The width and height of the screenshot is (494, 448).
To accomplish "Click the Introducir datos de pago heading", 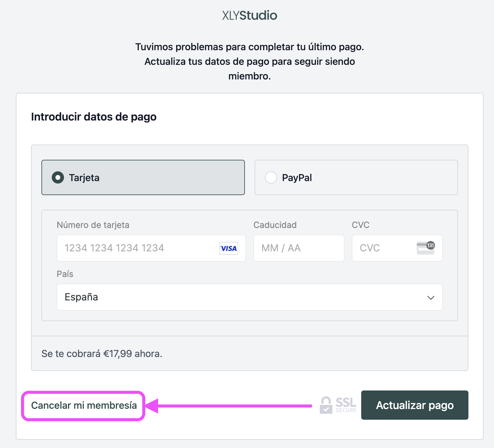I will pyautogui.click(x=94, y=117).
